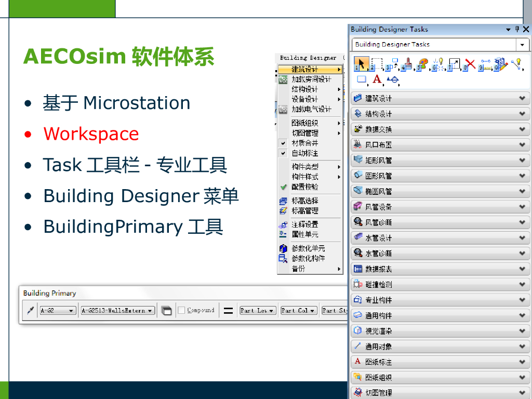Toggle the 材质合并 checked menu option

[x=304, y=143]
